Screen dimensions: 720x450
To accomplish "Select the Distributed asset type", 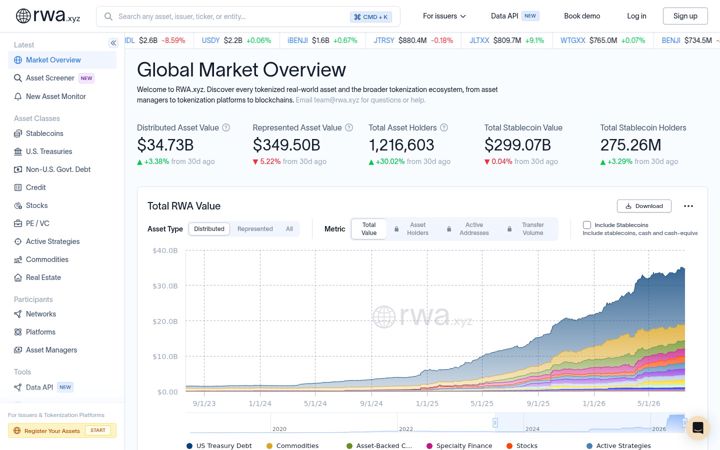I will 209,229.
